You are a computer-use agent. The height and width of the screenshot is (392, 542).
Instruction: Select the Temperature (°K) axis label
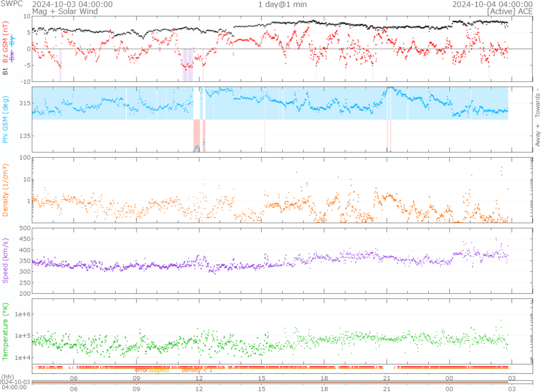tap(6, 330)
